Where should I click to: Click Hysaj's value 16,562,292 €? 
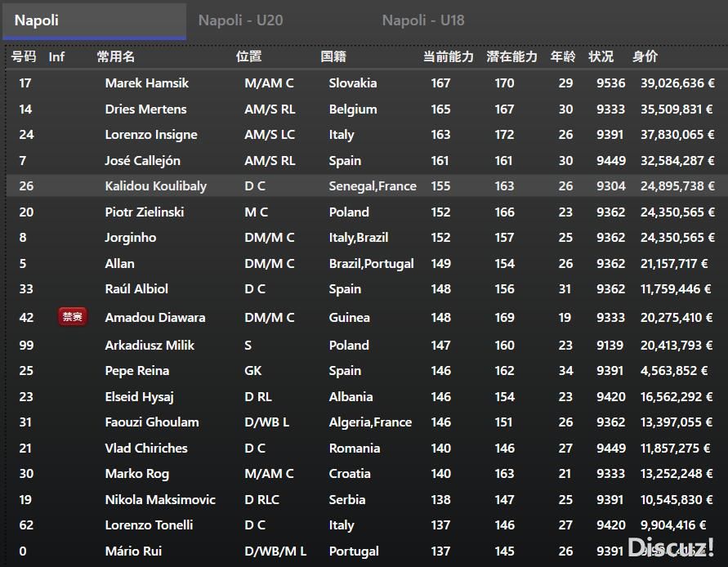click(677, 397)
